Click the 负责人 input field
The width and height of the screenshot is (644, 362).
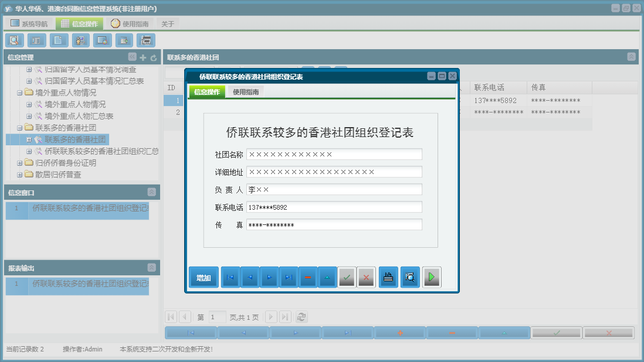coord(334,189)
